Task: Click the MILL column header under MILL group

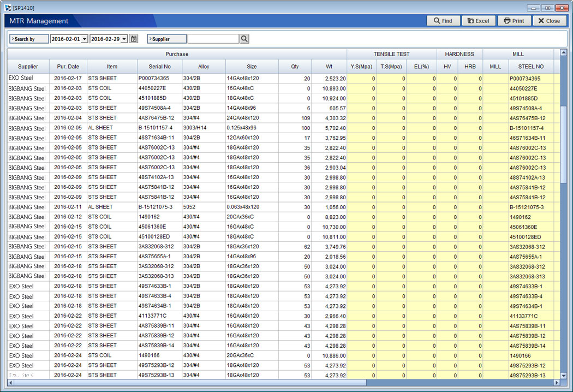Action: click(496, 67)
